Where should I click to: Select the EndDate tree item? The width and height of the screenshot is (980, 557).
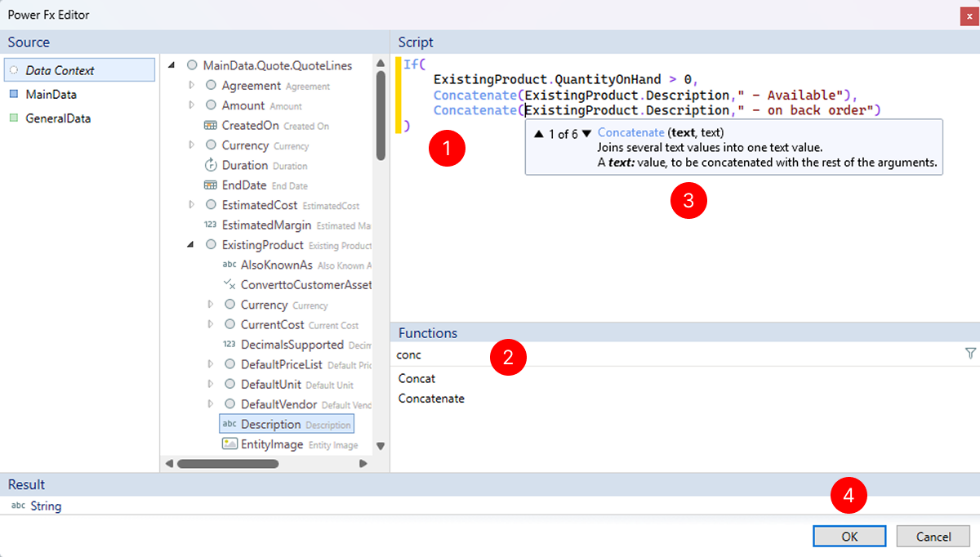tap(255, 185)
